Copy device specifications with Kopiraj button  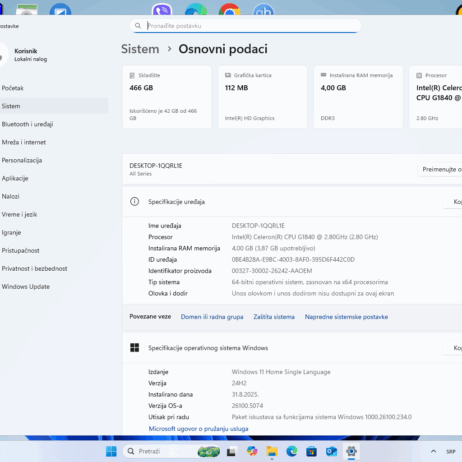pos(453,202)
